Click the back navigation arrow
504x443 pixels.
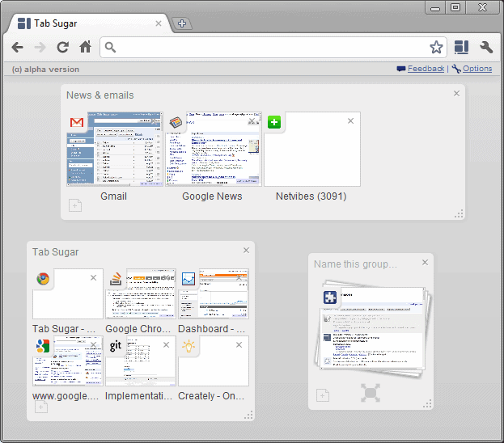point(17,47)
